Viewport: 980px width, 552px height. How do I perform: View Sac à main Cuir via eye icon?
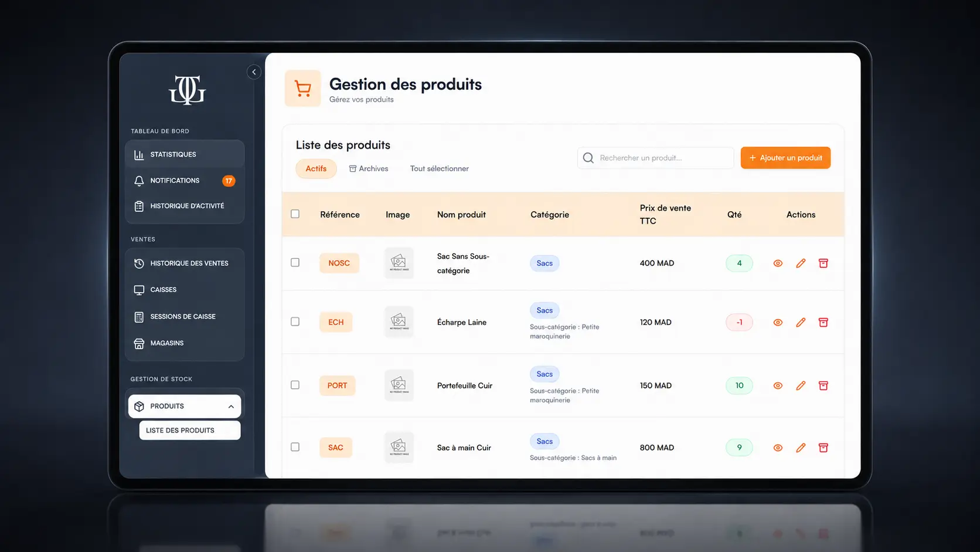coord(778,448)
